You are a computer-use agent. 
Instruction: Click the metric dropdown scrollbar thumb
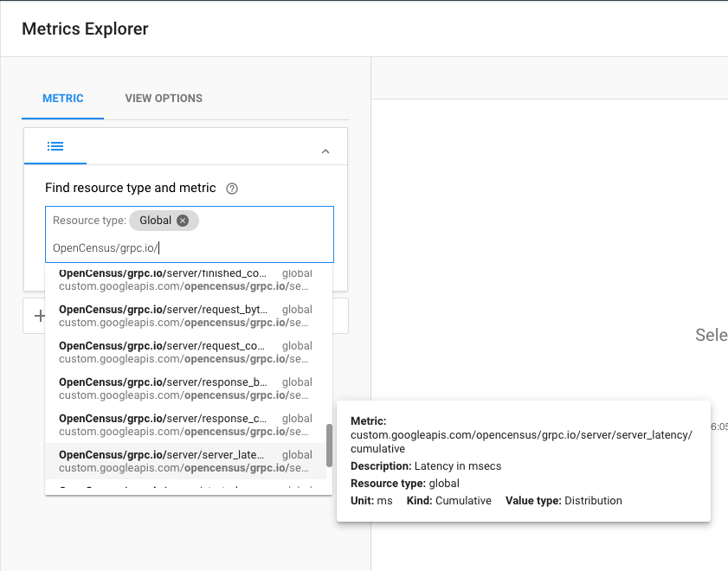click(329, 446)
